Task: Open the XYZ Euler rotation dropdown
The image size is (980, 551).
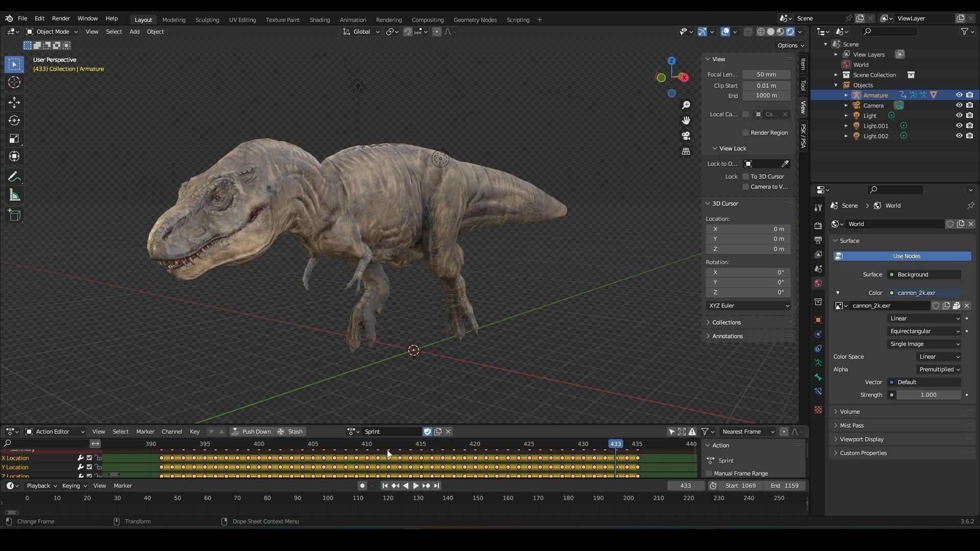Action: pyautogui.click(x=748, y=306)
